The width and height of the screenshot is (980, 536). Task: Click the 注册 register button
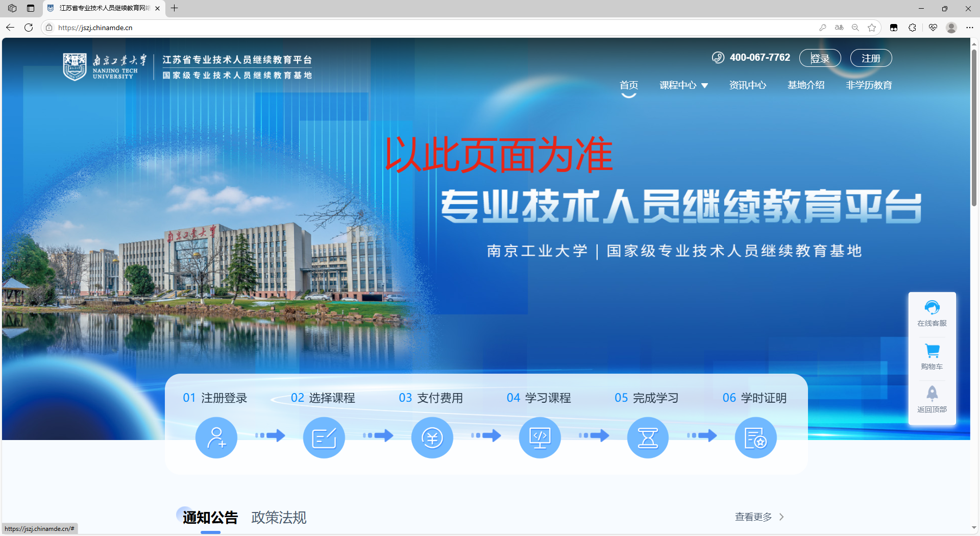871,58
